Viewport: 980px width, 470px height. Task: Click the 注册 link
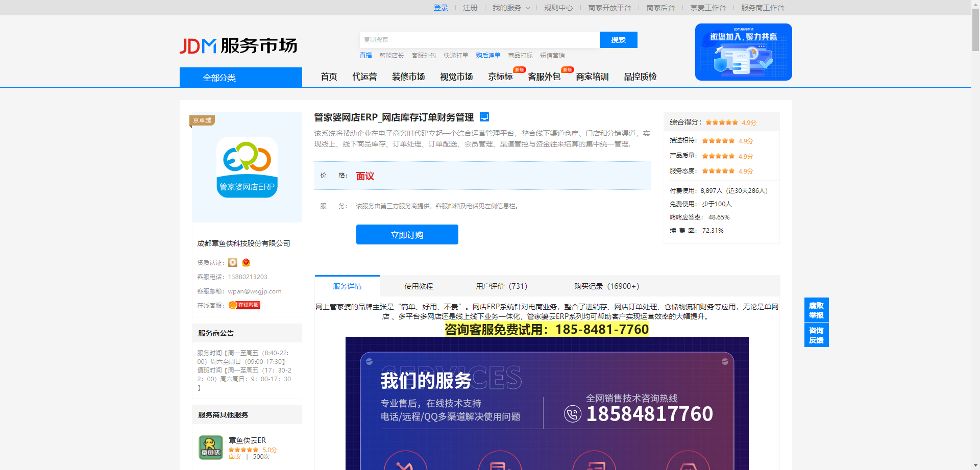click(470, 8)
